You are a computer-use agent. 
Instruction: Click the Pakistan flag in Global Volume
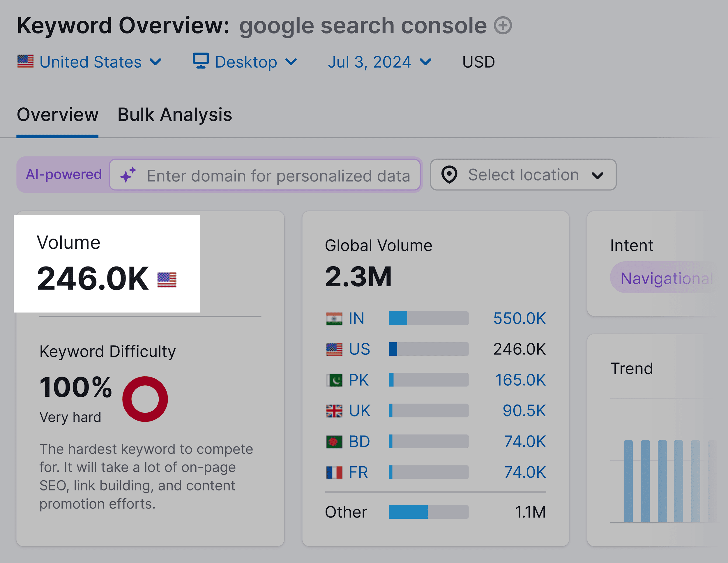[x=334, y=380]
